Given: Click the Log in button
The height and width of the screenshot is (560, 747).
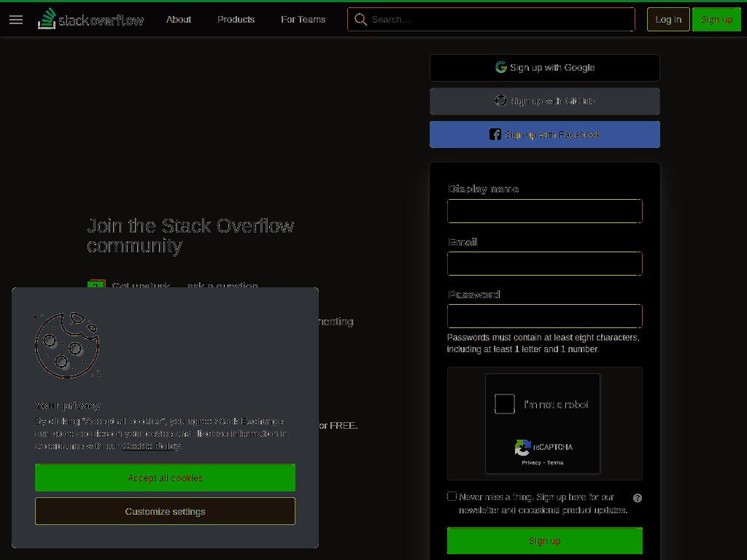Looking at the screenshot, I should (668, 20).
